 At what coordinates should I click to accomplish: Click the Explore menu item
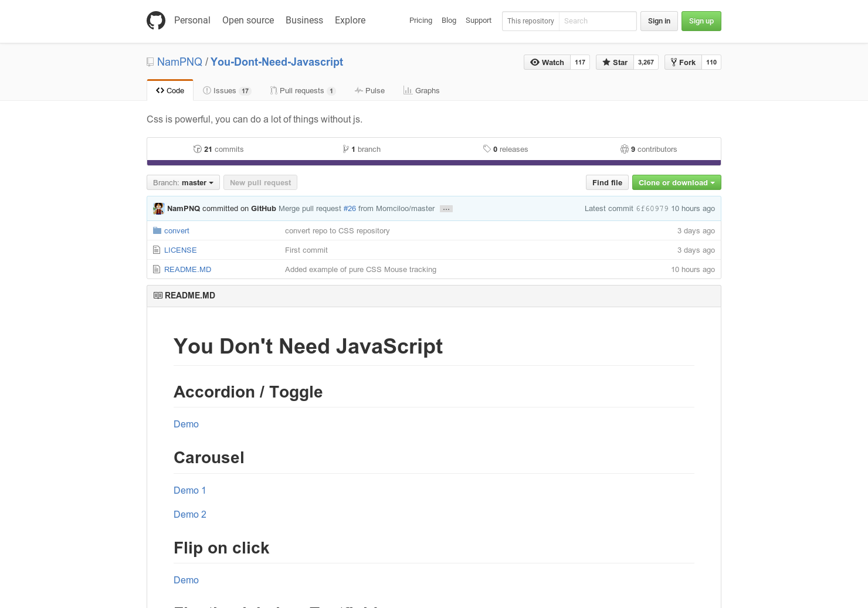pos(350,20)
